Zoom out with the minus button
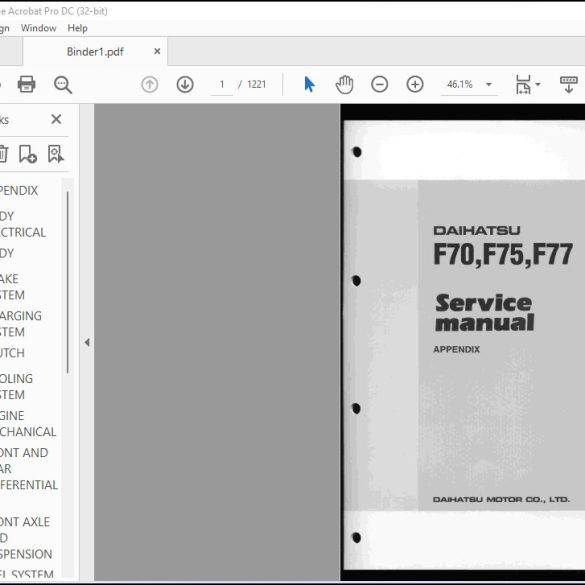The height and width of the screenshot is (585, 585). point(379,85)
